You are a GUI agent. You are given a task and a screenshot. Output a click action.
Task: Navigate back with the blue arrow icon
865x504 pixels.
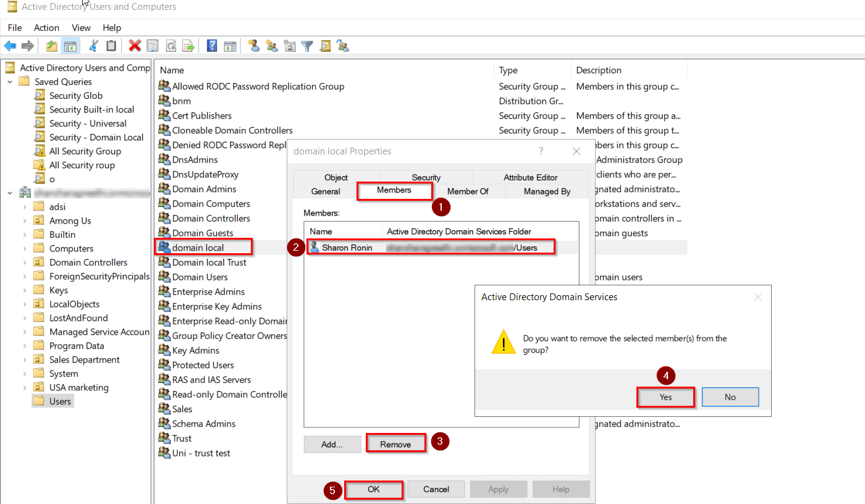[x=9, y=46]
